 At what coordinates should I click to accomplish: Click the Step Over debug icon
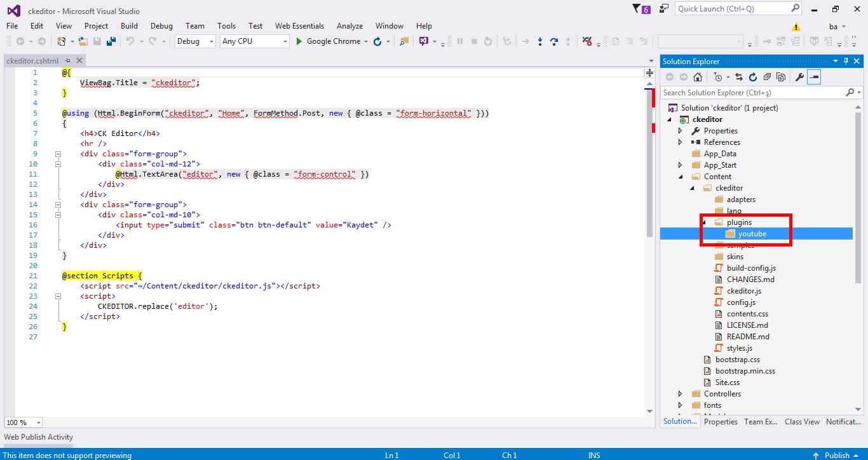pyautogui.click(x=553, y=41)
